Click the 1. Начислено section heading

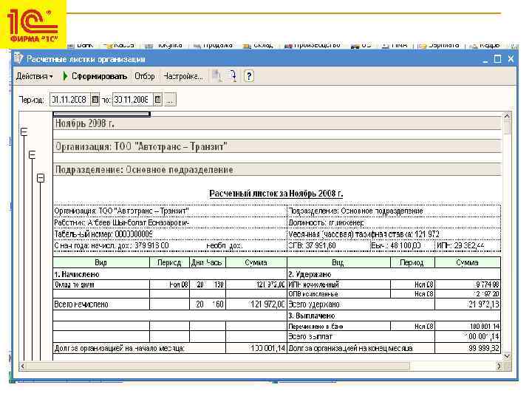point(77,274)
